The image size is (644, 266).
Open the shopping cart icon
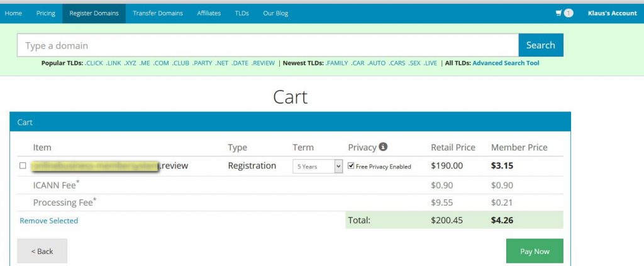click(558, 13)
